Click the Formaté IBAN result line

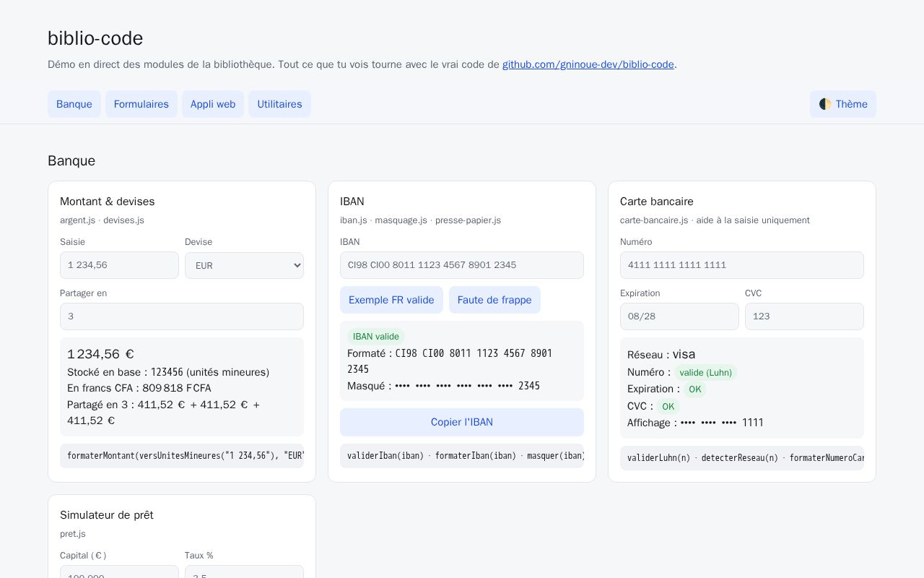(x=450, y=361)
